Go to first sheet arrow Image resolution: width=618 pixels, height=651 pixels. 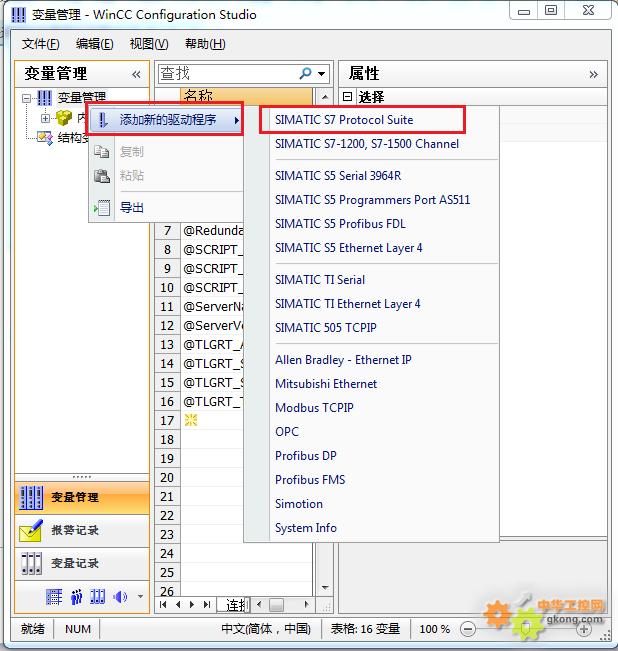click(163, 604)
